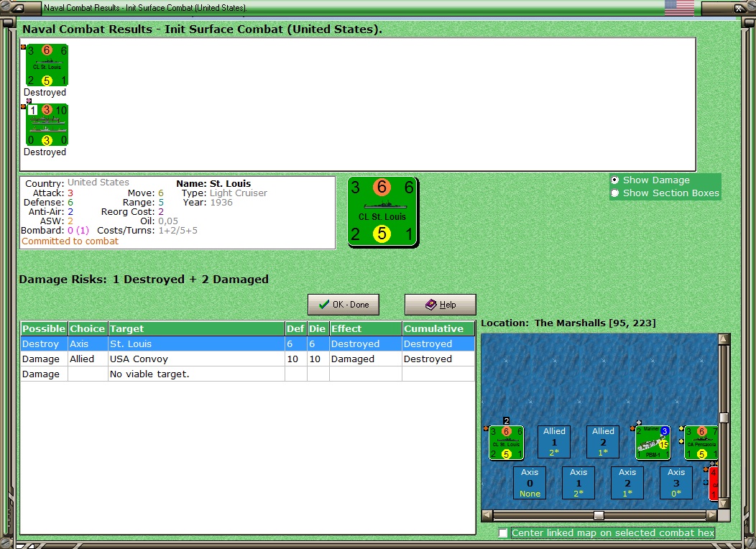The image size is (756, 549).
Task: Select the Show Damage radio button
Action: (x=614, y=180)
